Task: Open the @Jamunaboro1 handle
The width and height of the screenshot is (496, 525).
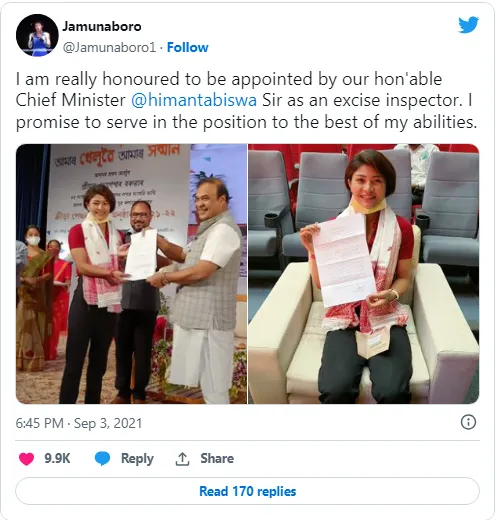Action: (x=110, y=48)
